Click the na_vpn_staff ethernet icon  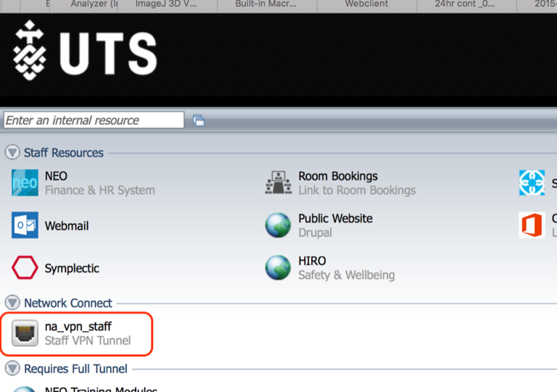(x=25, y=333)
